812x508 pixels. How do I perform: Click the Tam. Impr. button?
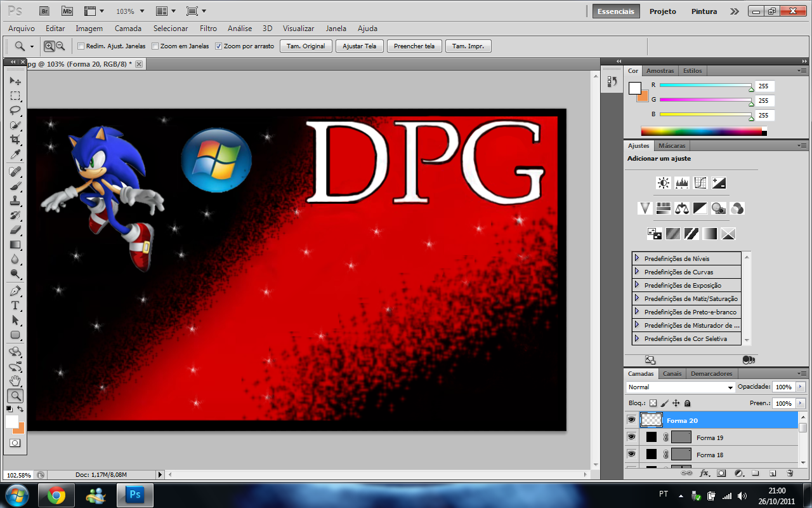point(468,46)
